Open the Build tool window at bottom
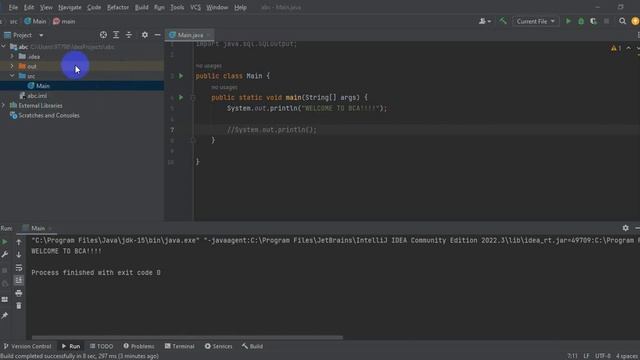 tap(252, 346)
